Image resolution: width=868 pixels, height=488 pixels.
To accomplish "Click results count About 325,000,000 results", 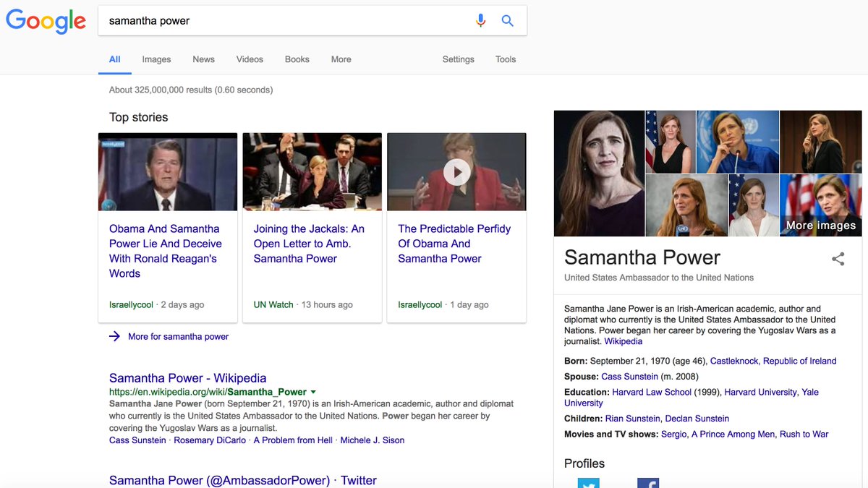I will click(x=191, y=90).
